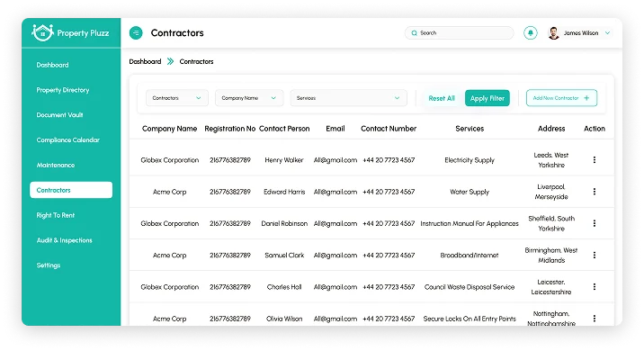Click the Electricity Supply service cell
Screen dimensions: 644x351
[470, 160]
